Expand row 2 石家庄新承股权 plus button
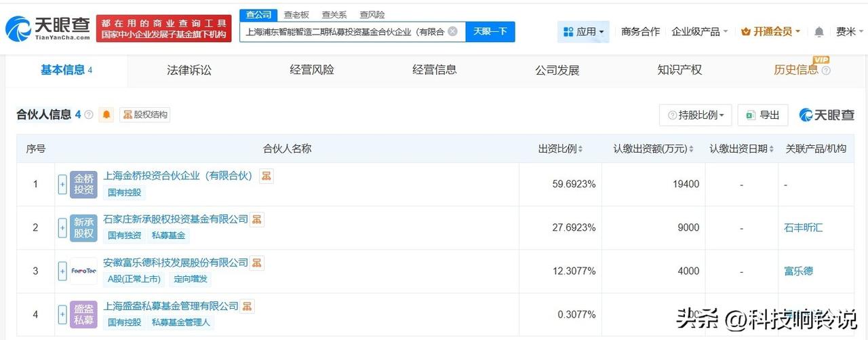 tap(62, 227)
